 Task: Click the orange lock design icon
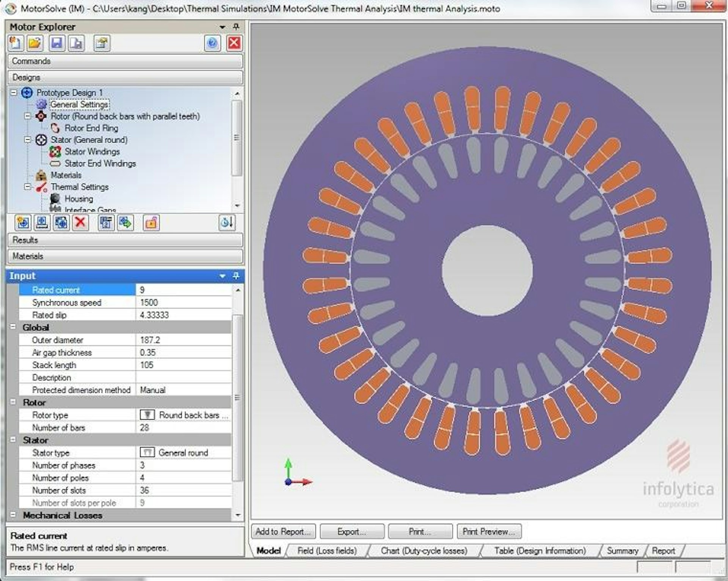click(151, 222)
